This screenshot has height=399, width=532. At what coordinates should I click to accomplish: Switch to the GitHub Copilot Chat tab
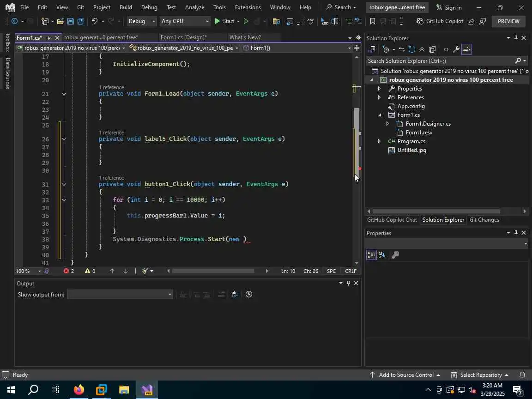(x=392, y=219)
